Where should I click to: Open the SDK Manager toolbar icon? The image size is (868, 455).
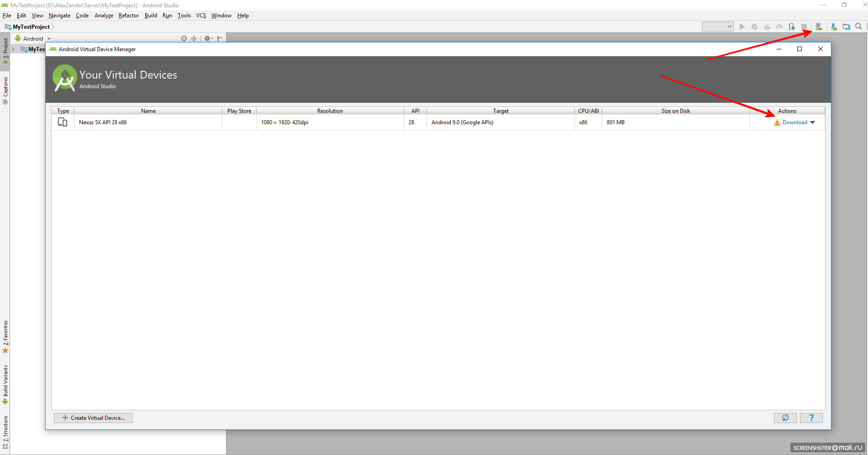[x=834, y=27]
